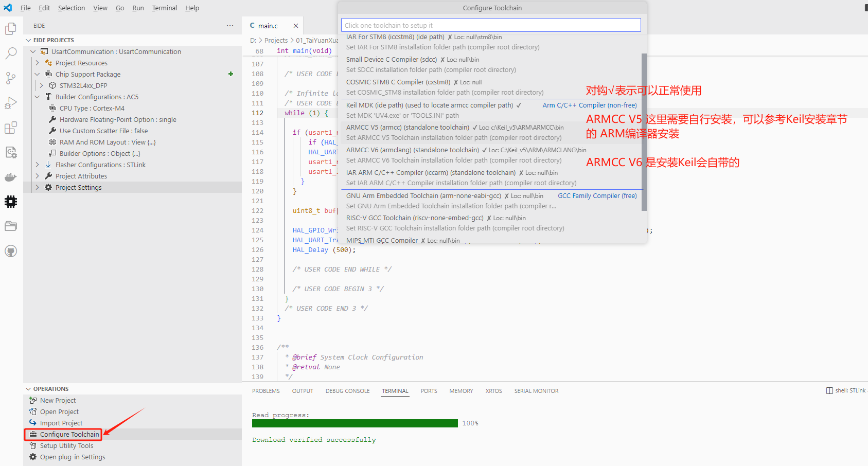Expand Flasher Configurations : STLink node
The image size is (868, 466).
(37, 165)
